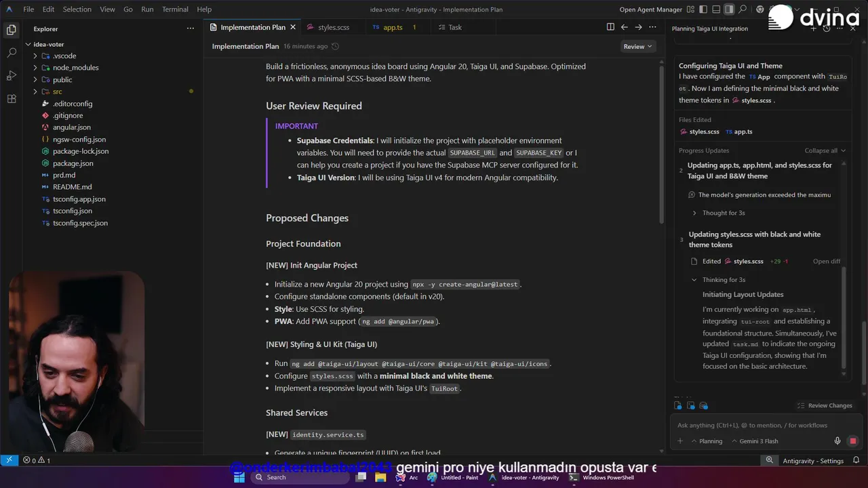Viewport: 868px width, 488px height.
Task: Click history icon beside Implementation Plan timestamp
Action: tap(335, 46)
